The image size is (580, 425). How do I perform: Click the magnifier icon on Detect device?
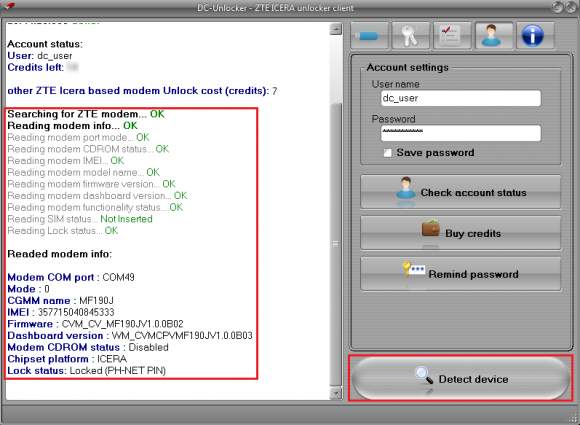tap(424, 376)
